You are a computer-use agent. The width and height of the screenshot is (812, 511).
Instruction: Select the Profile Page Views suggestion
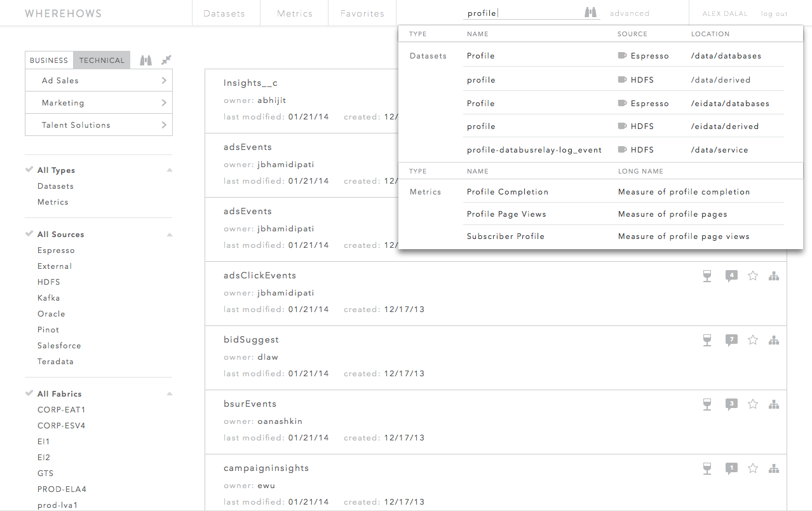[506, 214]
